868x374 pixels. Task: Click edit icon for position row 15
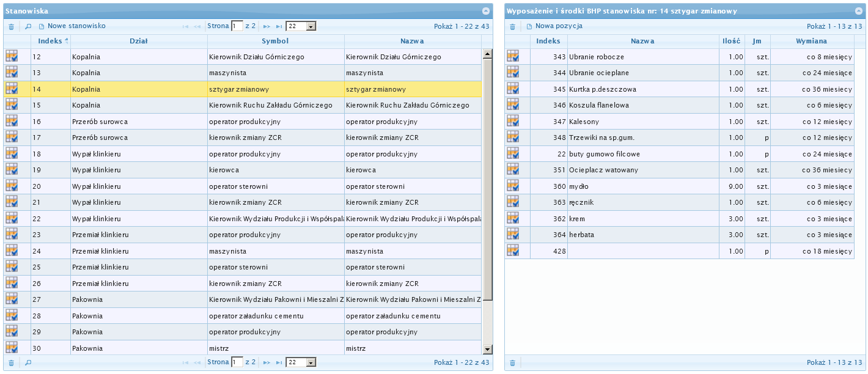(x=12, y=105)
